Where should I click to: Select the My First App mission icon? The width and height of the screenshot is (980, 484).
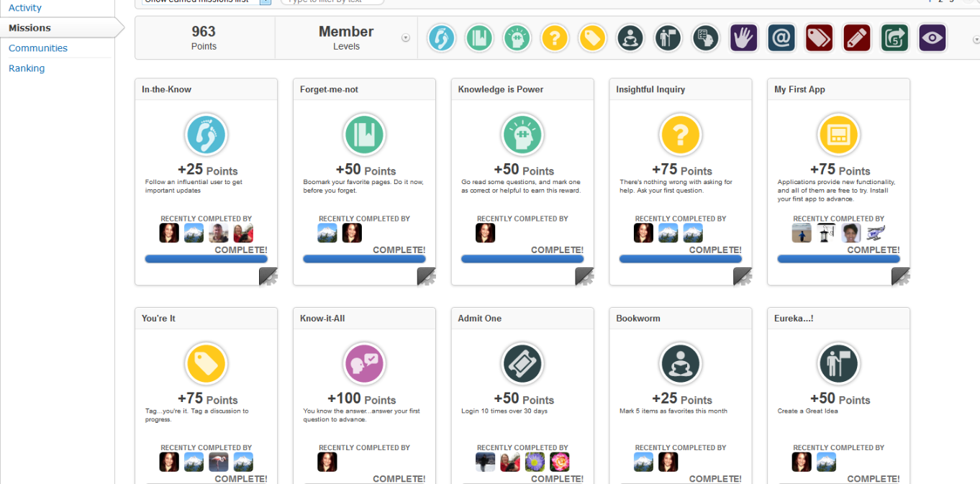tap(839, 135)
